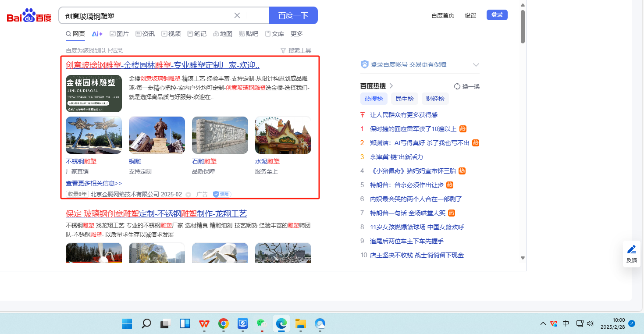Launch WPS Office from the taskbar
This screenshot has height=334, width=644.
[204, 324]
